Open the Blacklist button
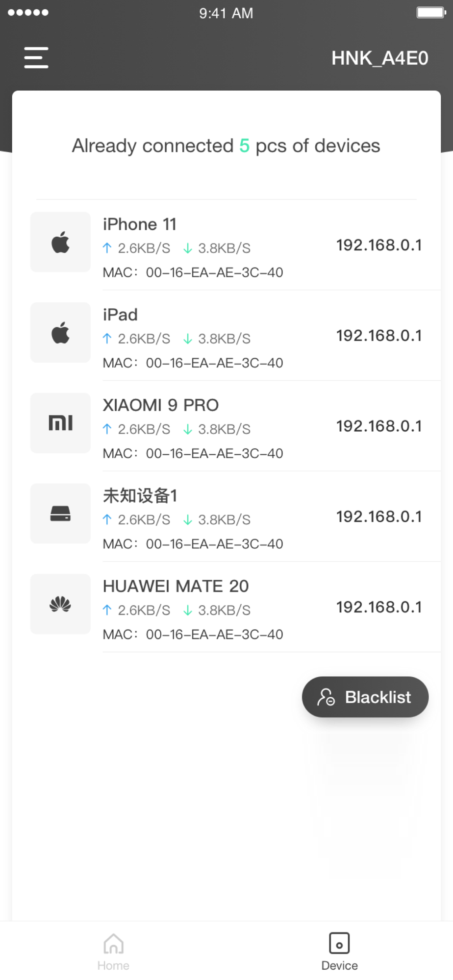453x980 pixels. click(365, 697)
